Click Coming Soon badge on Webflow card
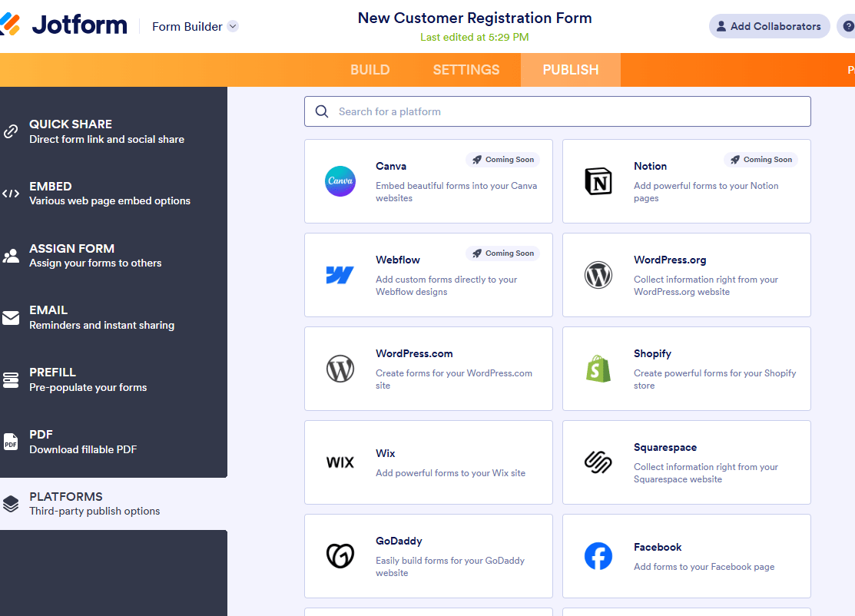The height and width of the screenshot is (616, 855). pyautogui.click(x=502, y=253)
